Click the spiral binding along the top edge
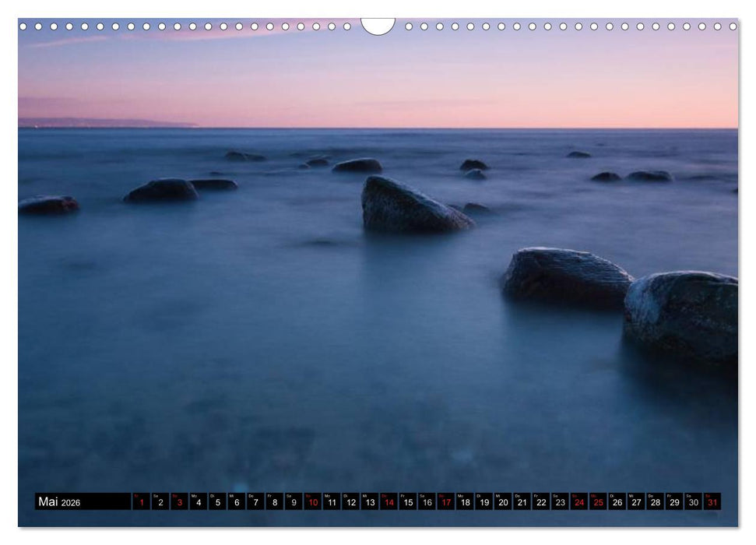 tap(234, 26)
